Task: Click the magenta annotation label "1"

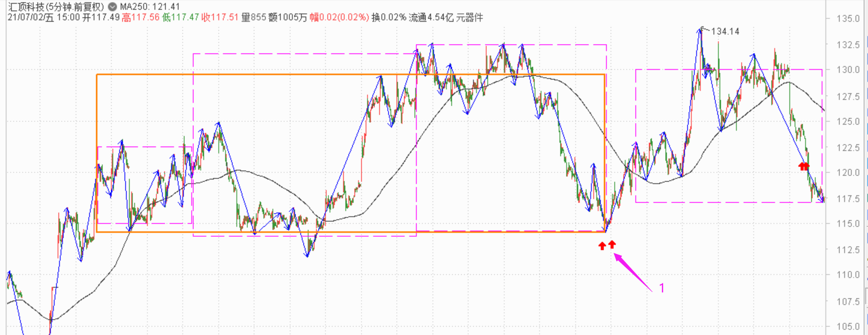Action: coord(662,288)
